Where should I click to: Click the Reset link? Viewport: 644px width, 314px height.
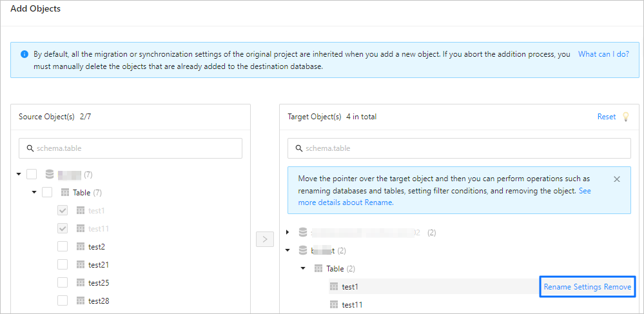(607, 117)
